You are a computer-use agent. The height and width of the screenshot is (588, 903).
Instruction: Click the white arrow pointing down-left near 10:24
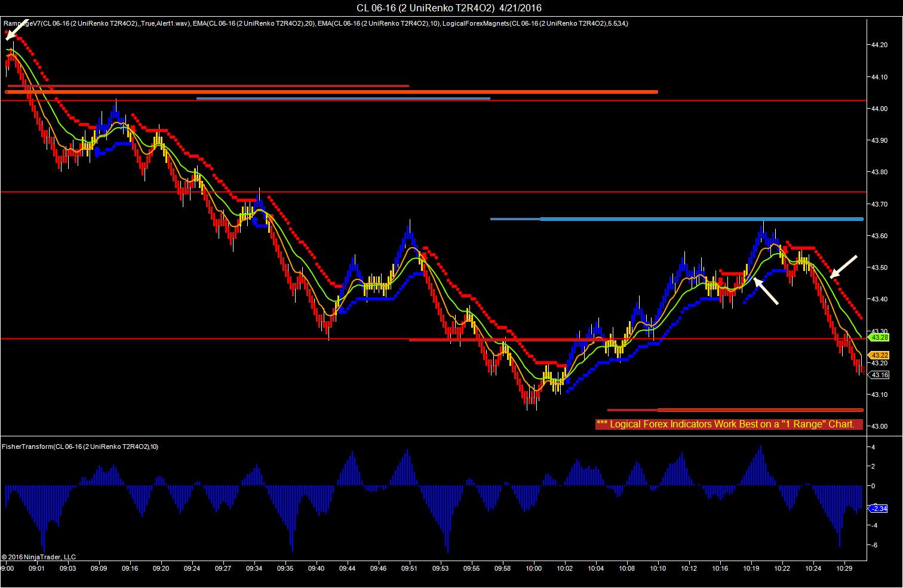843,267
